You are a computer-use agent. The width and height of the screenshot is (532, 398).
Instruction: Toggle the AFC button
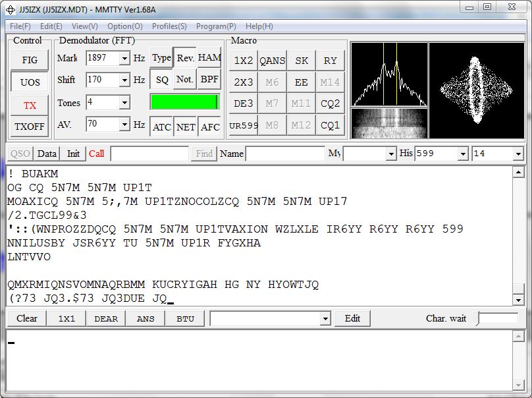point(209,127)
